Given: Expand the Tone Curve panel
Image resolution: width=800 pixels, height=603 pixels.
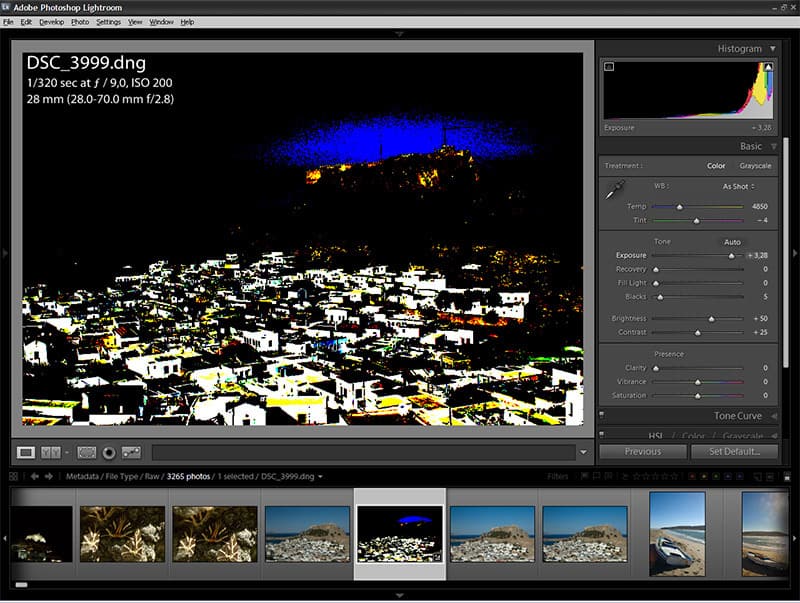Looking at the screenshot, I should click(739, 416).
